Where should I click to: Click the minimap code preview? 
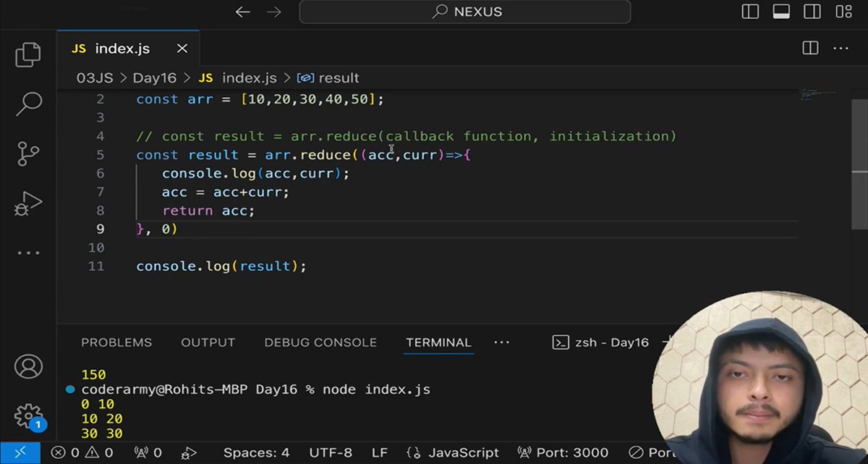(818, 94)
